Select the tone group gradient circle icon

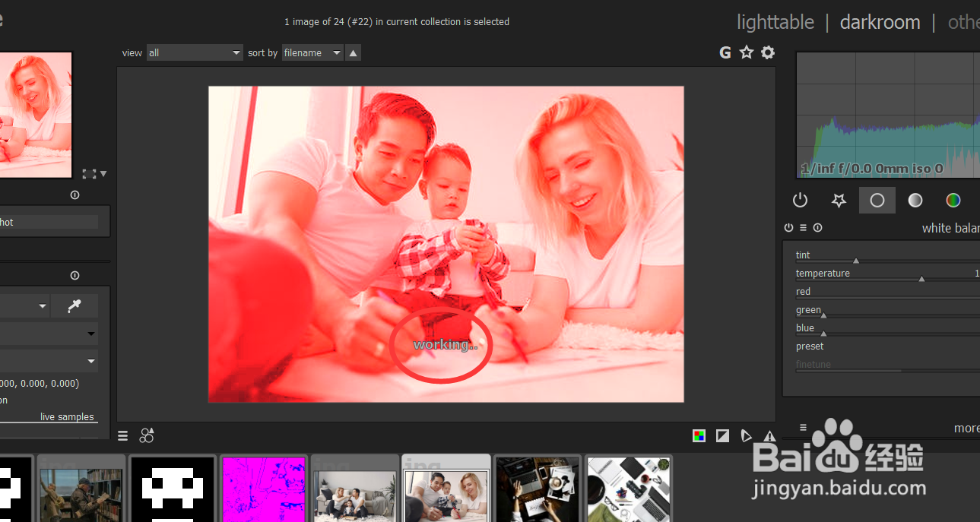[x=915, y=200]
